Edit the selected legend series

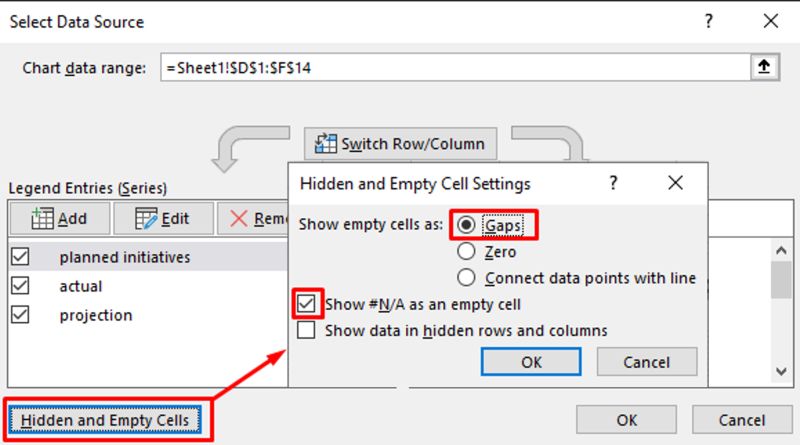[x=163, y=218]
